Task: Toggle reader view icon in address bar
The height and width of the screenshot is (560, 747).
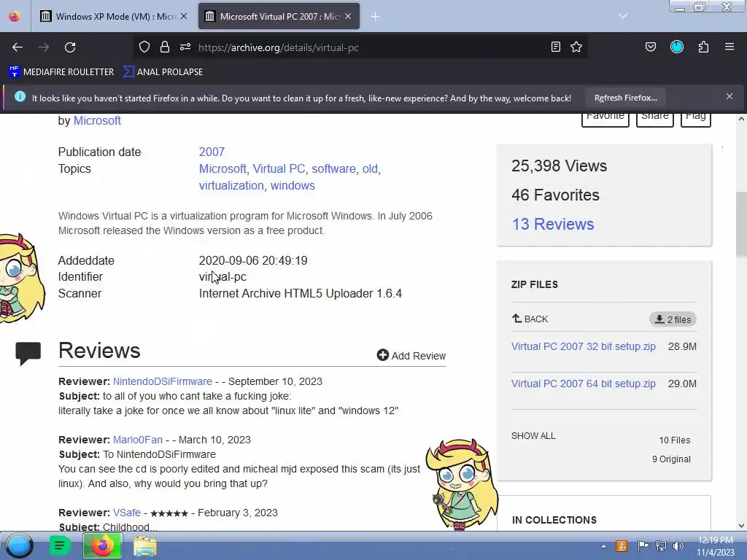Action: click(555, 47)
